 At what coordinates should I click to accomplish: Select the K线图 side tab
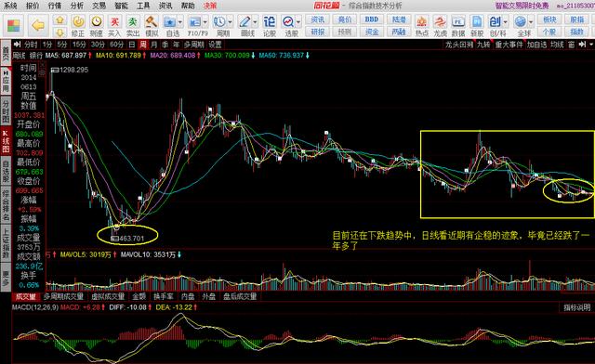tap(6, 141)
